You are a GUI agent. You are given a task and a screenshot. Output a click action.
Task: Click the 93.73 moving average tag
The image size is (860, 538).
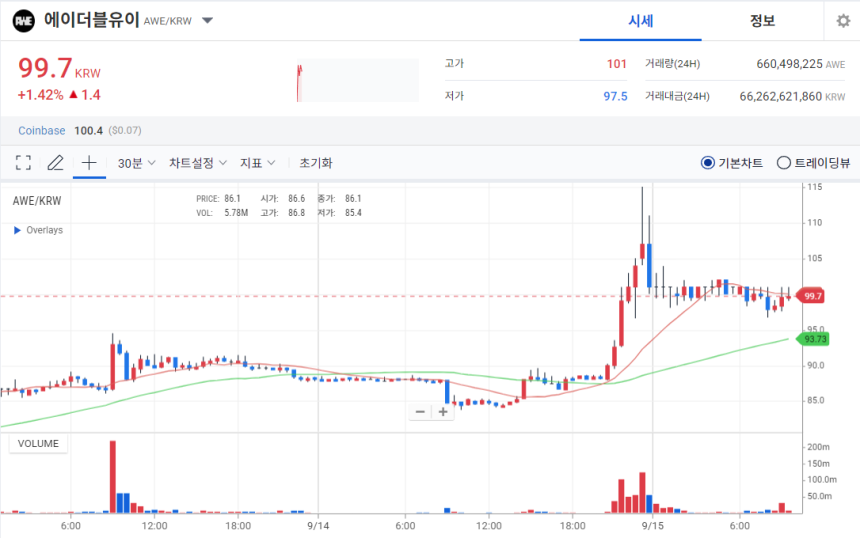tap(814, 339)
